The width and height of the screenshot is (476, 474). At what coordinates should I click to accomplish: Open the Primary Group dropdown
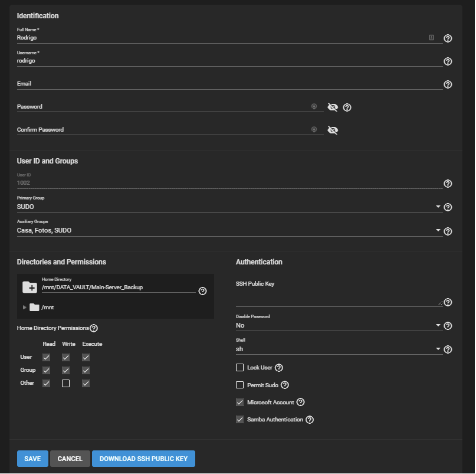(x=229, y=207)
